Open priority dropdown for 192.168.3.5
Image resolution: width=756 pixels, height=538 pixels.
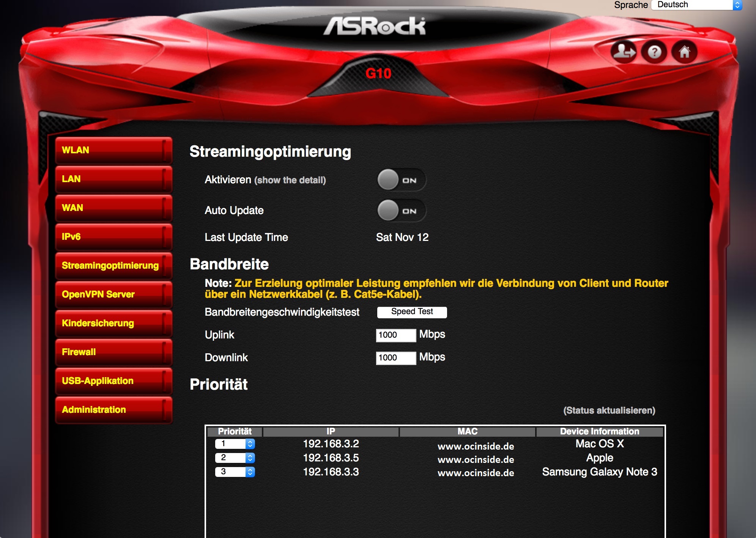click(235, 458)
